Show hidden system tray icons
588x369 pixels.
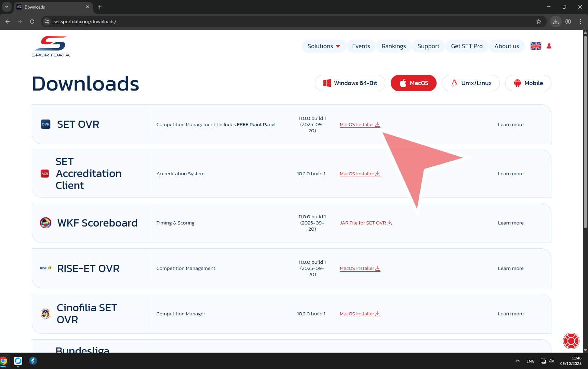click(x=517, y=361)
